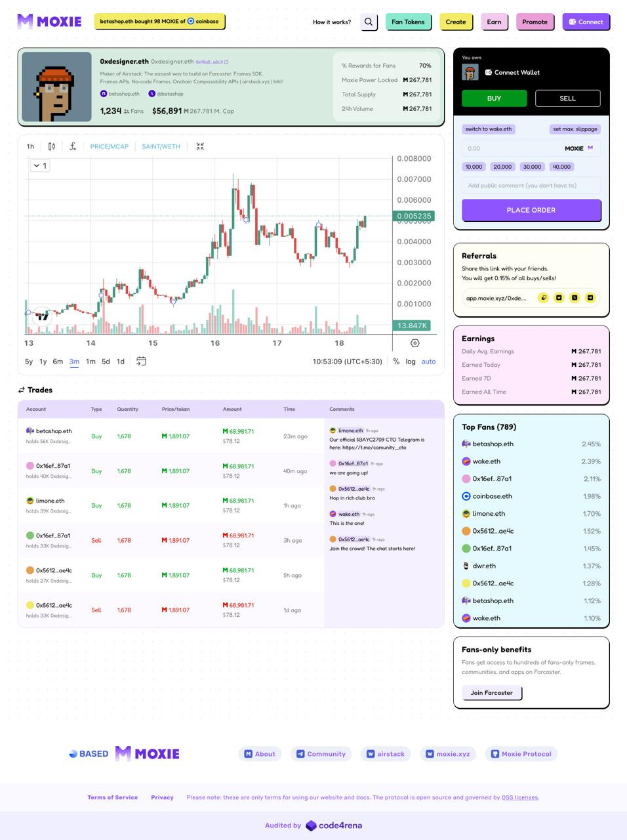This screenshot has width=627, height=840.
Task: Collapse chart with the fullscreen arrows icon
Action: [x=200, y=146]
